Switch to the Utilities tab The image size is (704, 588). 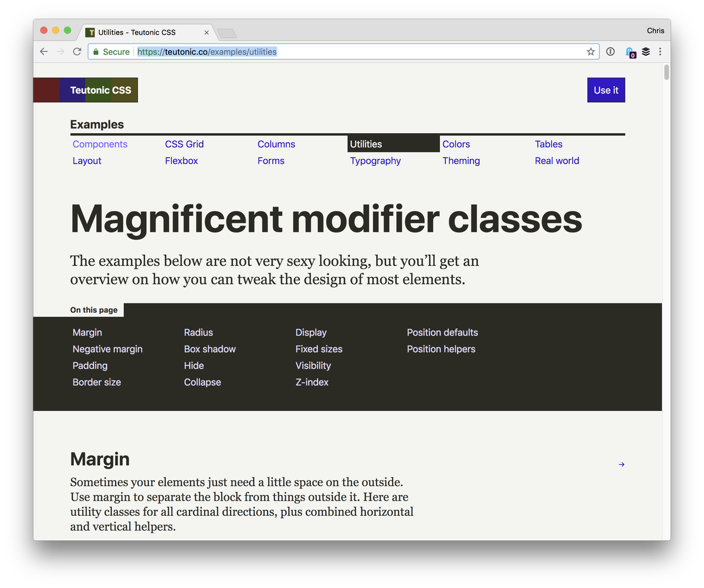(x=365, y=144)
